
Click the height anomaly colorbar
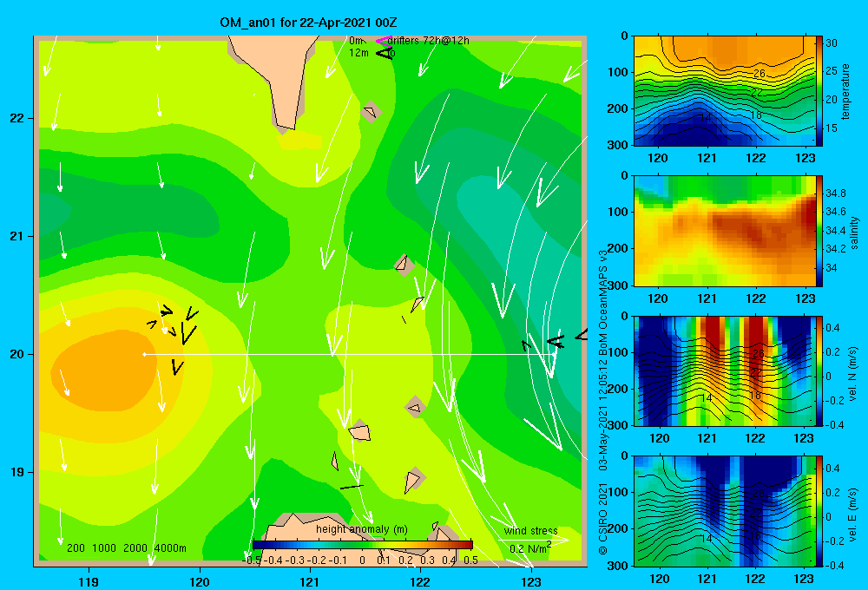coord(363,545)
